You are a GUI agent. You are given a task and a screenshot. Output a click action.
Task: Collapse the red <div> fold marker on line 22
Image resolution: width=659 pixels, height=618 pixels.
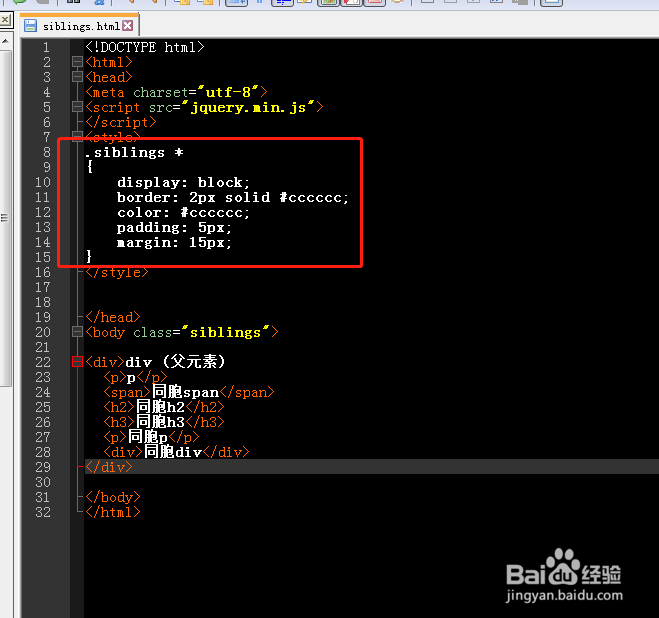77,362
